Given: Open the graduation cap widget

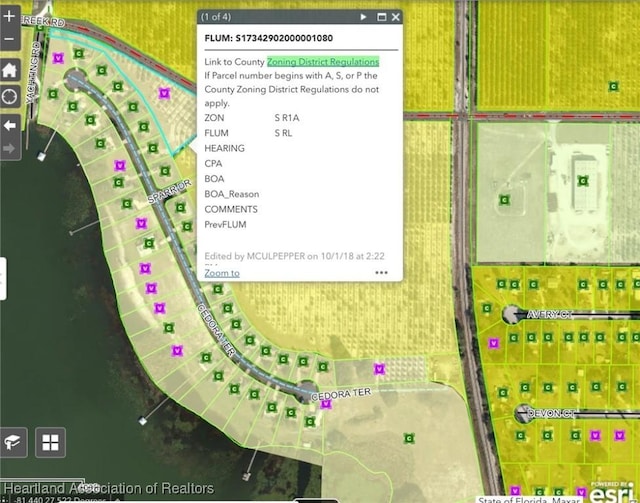Looking at the screenshot, I should tap(13, 442).
